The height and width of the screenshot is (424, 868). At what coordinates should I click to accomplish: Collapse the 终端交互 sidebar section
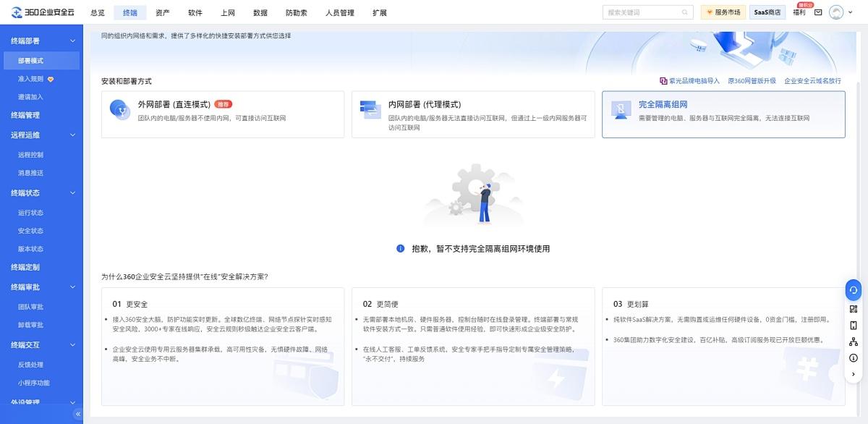(72, 345)
